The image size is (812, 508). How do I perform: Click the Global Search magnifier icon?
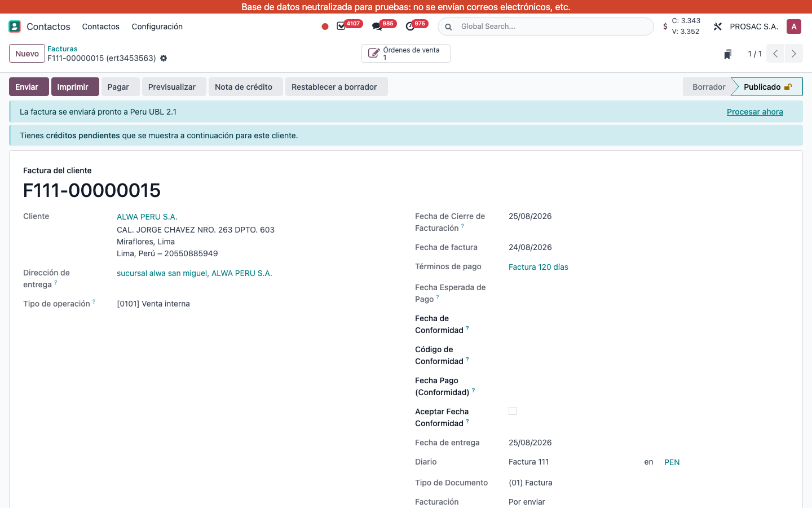tap(448, 27)
